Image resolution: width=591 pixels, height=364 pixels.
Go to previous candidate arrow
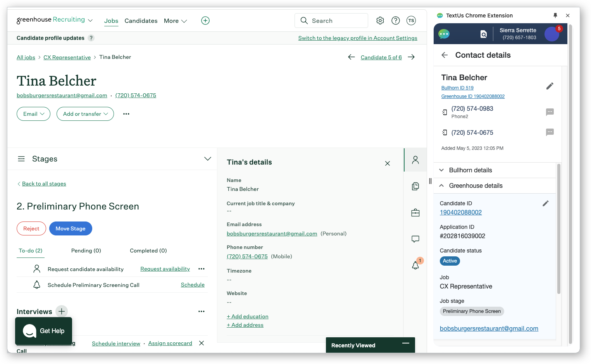click(x=351, y=57)
